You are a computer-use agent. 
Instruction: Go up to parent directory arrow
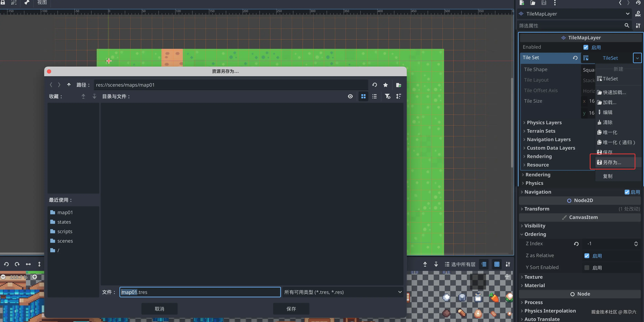click(69, 85)
